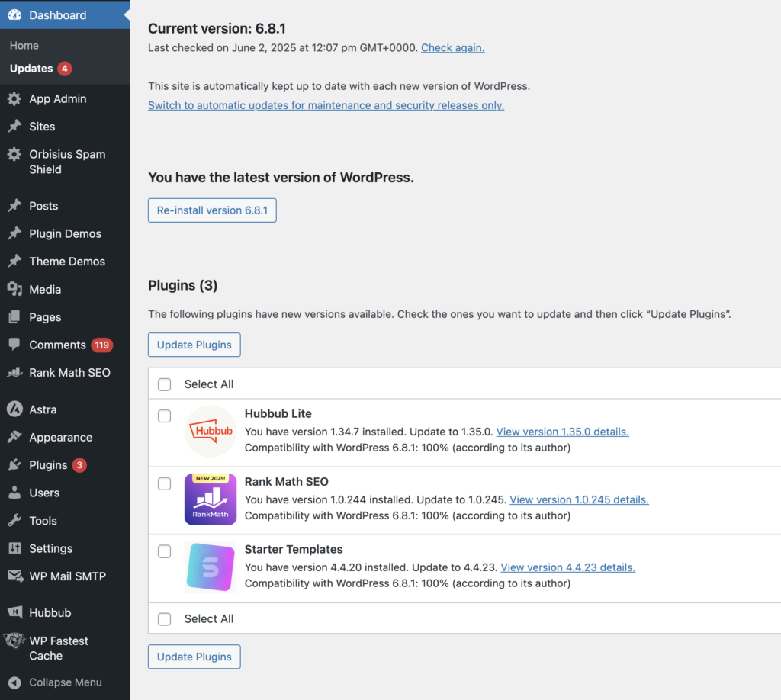Open the Plugins menu in sidebar
Image resolution: width=781 pixels, height=700 pixels.
tap(48, 465)
